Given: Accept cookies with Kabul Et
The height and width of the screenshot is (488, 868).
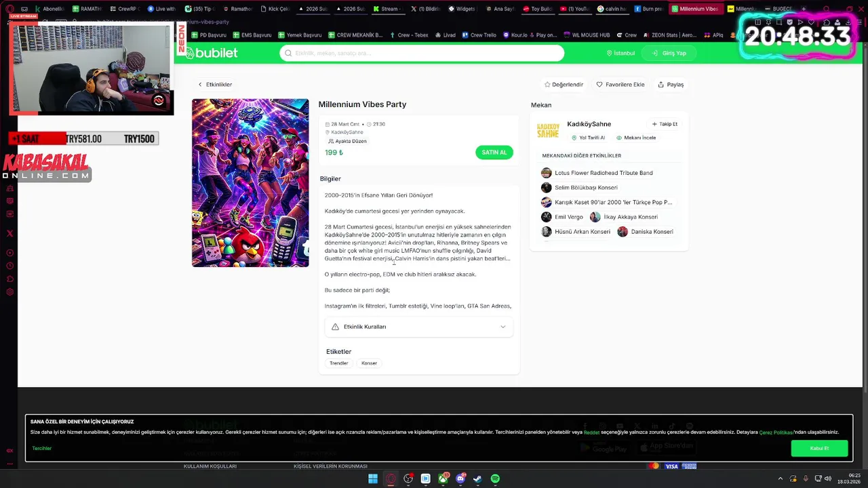Looking at the screenshot, I should tap(819, 448).
